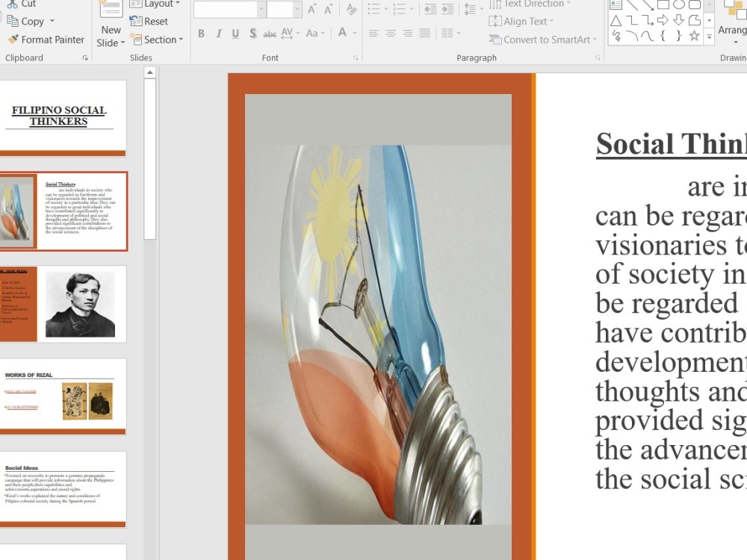Open Character Spacing options
The width and height of the screenshot is (747, 560).
click(x=290, y=33)
